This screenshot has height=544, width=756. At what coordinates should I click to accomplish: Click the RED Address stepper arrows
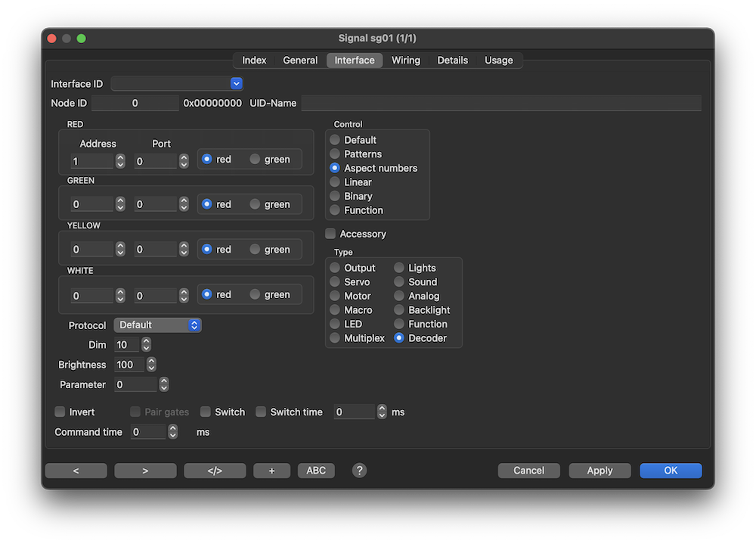tap(120, 160)
